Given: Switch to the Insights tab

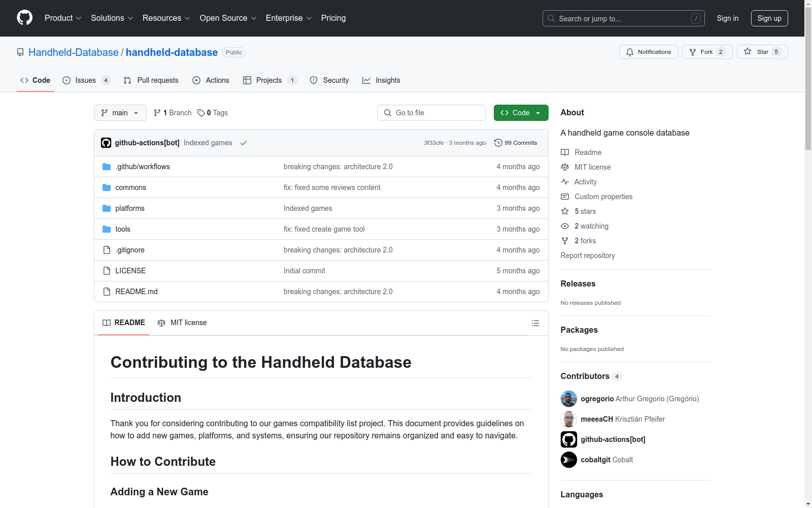Looking at the screenshot, I should (x=381, y=80).
